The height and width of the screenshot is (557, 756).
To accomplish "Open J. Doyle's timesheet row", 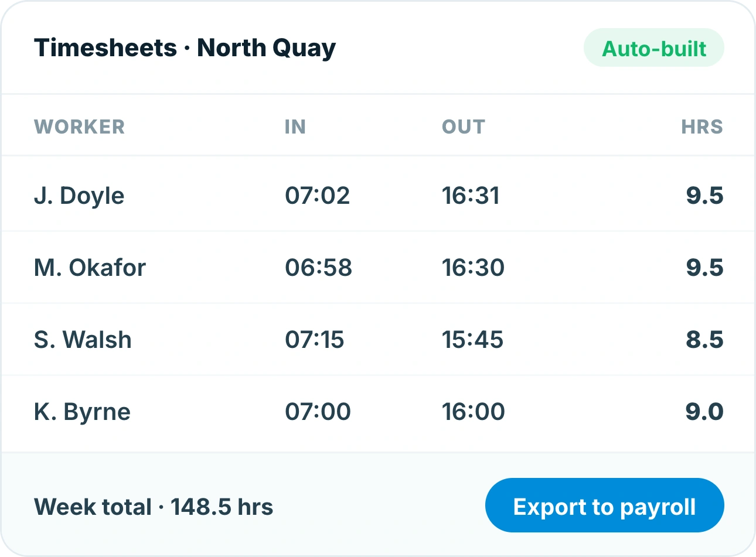I will pyautogui.click(x=378, y=195).
